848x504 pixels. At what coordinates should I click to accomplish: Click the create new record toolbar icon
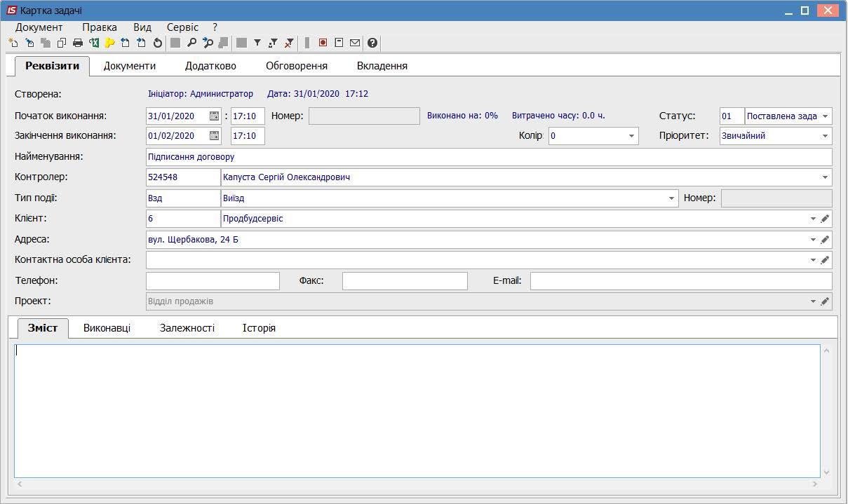pos(13,43)
